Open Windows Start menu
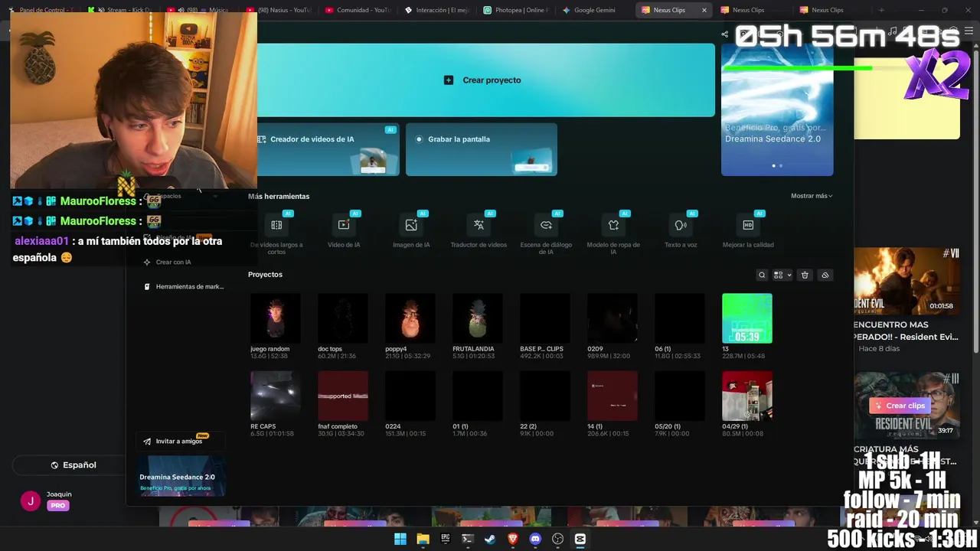Image resolution: width=980 pixels, height=551 pixels. [x=400, y=539]
